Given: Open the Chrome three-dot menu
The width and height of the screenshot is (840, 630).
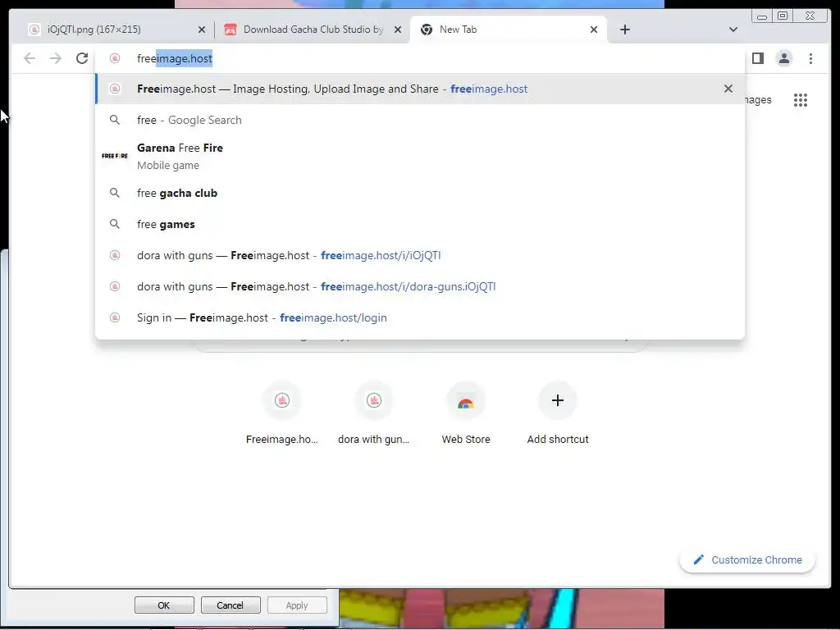Looking at the screenshot, I should [x=810, y=58].
